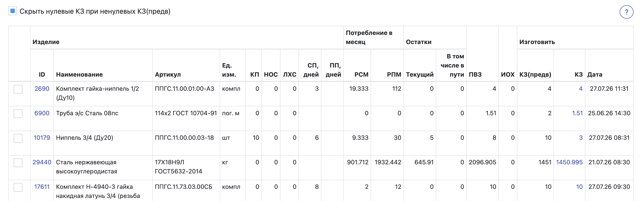Tick checkbox for item 29440
The width and height of the screenshot is (644, 201).
(x=18, y=163)
